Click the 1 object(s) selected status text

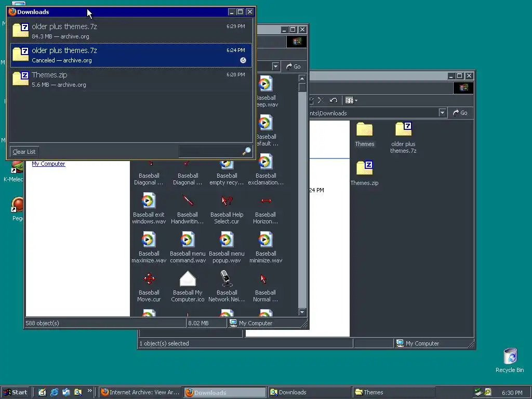click(164, 343)
